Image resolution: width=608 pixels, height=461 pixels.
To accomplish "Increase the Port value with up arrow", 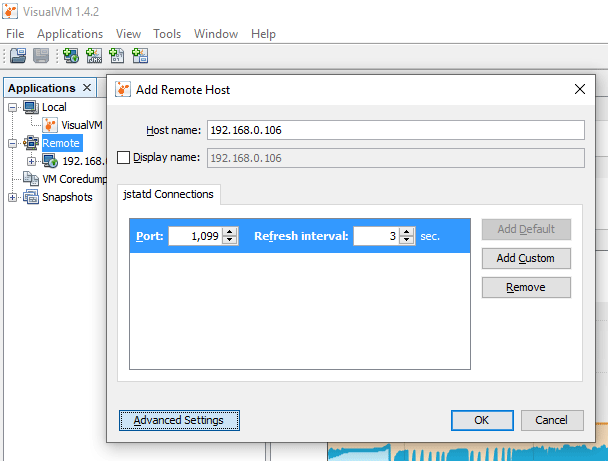I will point(230,232).
